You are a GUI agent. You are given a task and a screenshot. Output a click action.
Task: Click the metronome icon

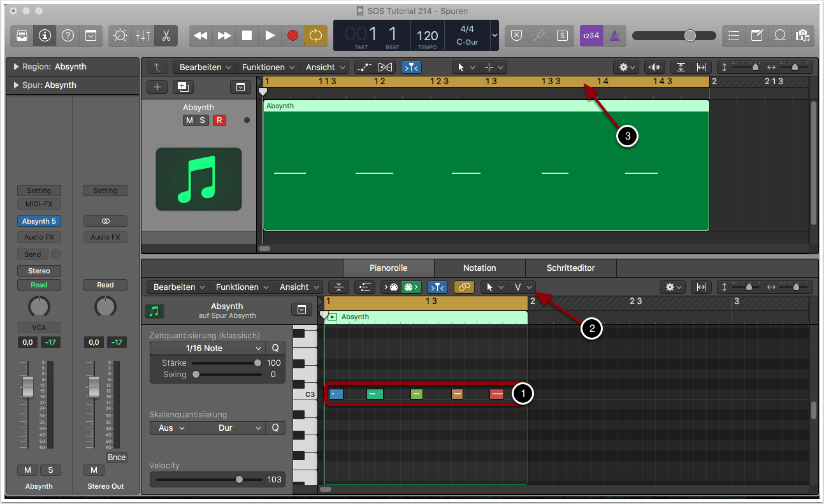click(x=614, y=36)
